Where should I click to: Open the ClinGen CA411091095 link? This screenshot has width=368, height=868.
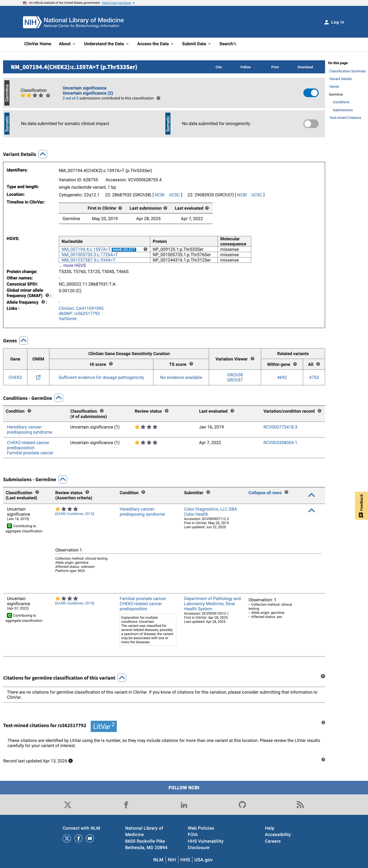(x=81, y=308)
